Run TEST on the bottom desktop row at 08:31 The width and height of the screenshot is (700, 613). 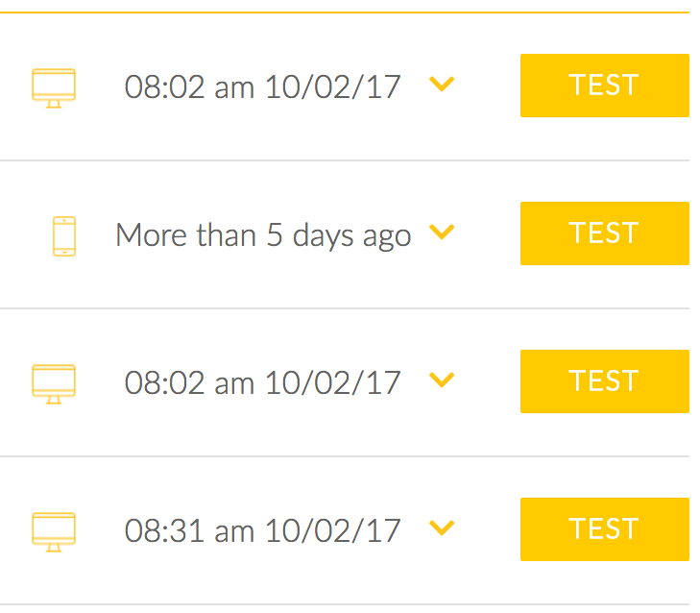pyautogui.click(x=604, y=529)
